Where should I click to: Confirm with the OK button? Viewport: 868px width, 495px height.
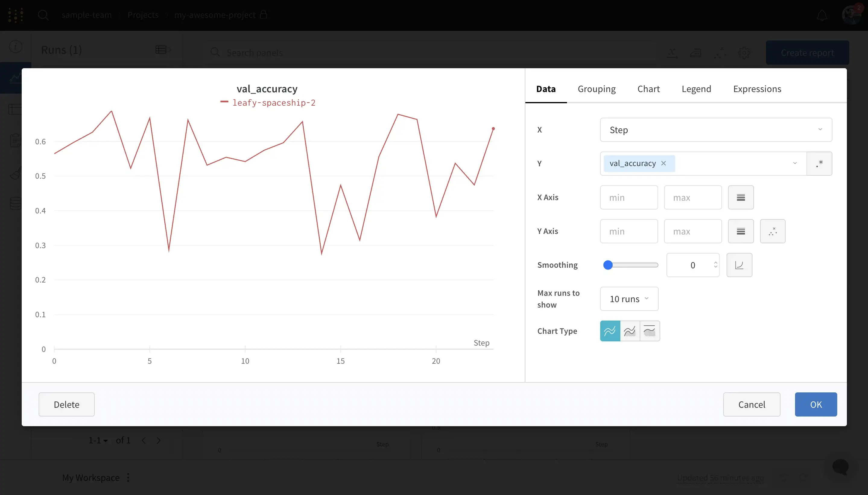click(816, 404)
